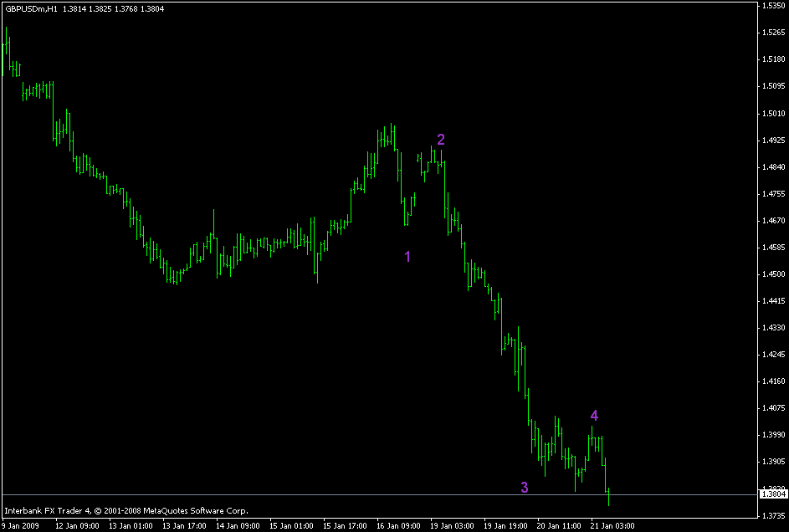
Task: Select the purple wave count marker 4
Action: coord(595,415)
